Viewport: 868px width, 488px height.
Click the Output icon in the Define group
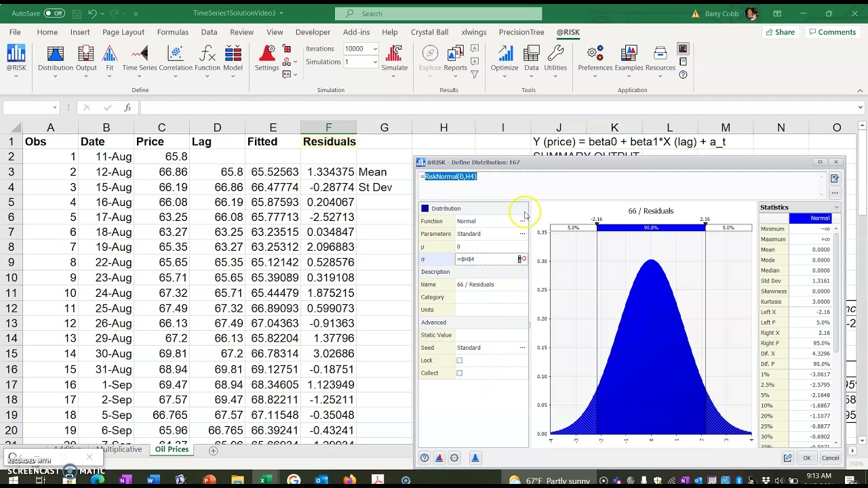(x=86, y=59)
